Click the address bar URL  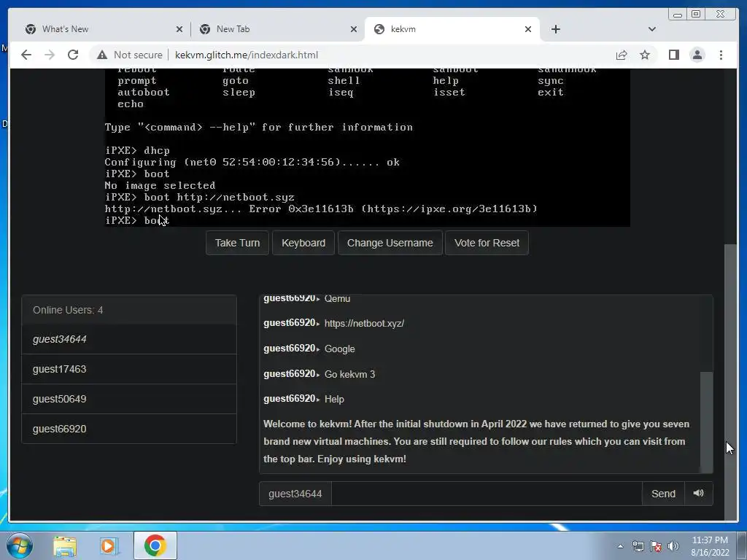[247, 55]
